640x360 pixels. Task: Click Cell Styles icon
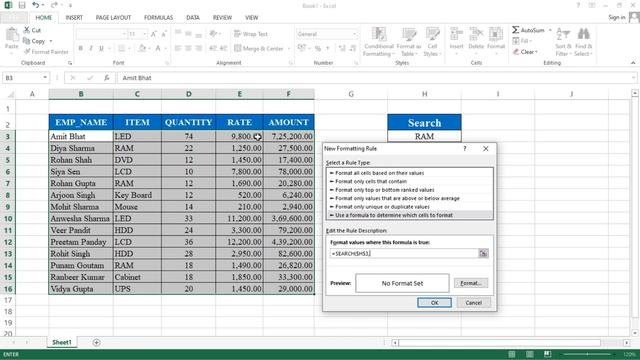(x=432, y=35)
